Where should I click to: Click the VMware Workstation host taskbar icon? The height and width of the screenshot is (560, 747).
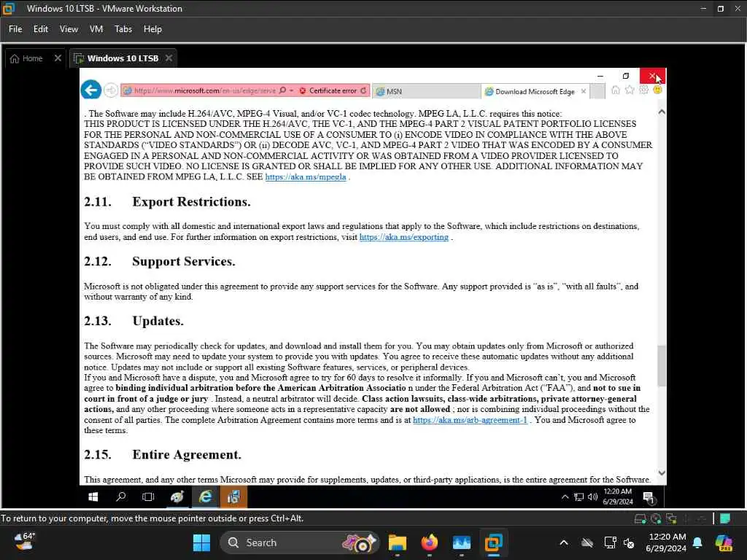494,542
